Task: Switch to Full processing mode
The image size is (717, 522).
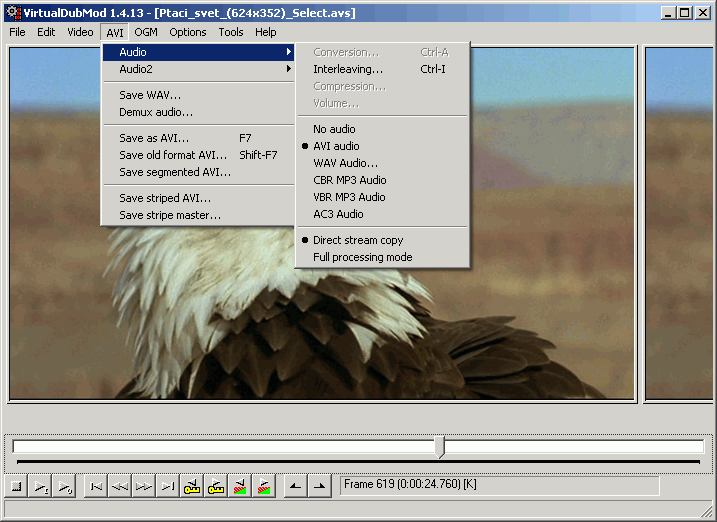Action: point(381,257)
